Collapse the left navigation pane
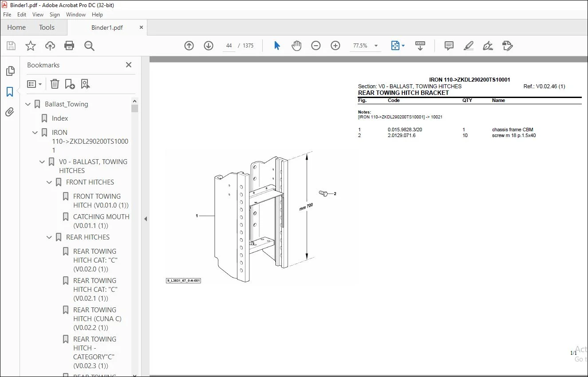Viewport: 588px width, 377px height. [x=146, y=219]
